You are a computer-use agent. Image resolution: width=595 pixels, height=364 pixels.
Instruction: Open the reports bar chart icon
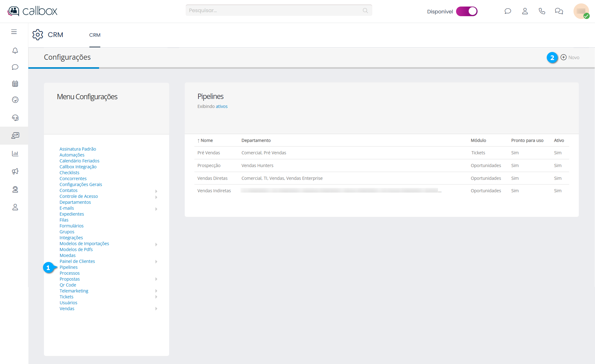pyautogui.click(x=15, y=153)
